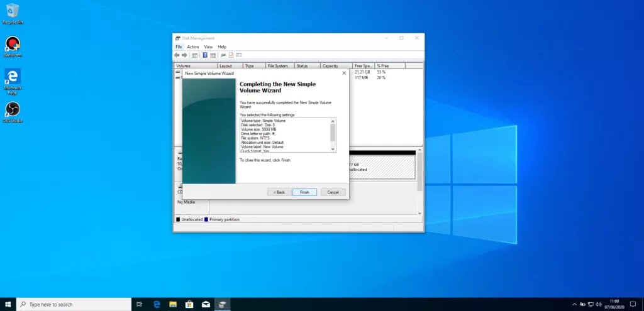Screen dimensions: 644x311
Task: Open the Action menu
Action: pos(192,47)
